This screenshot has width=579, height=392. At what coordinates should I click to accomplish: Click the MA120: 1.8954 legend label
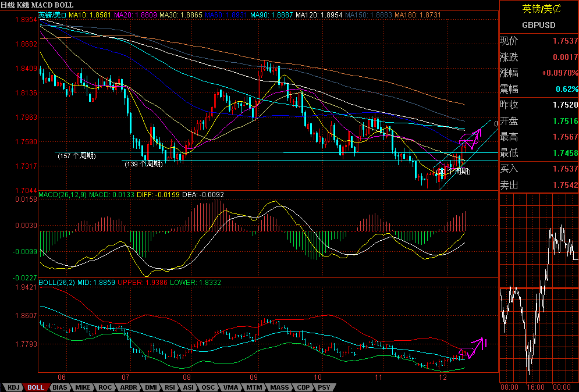319,15
